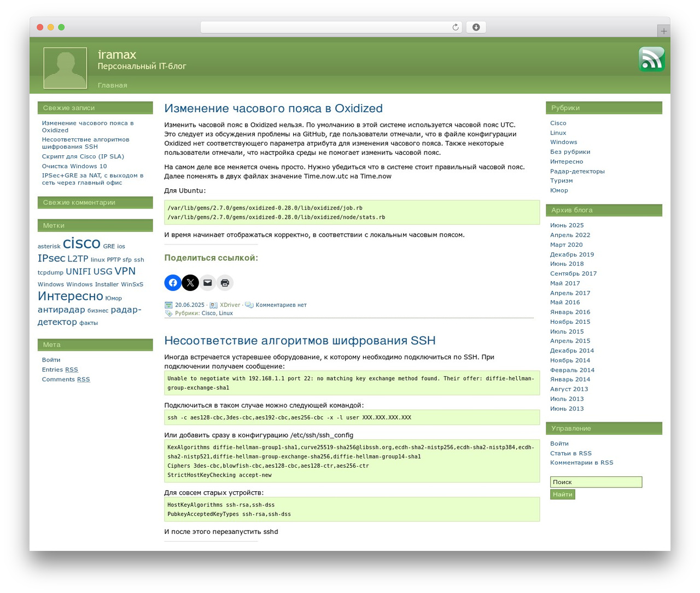Viewport: 700px width, 593px height.
Task: Open Comments RSS link
Action: pos(66,380)
